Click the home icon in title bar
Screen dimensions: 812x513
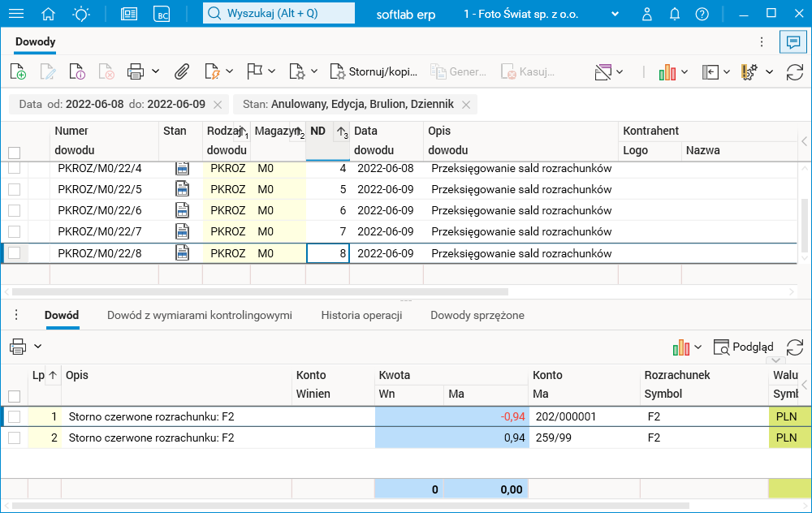click(x=49, y=14)
